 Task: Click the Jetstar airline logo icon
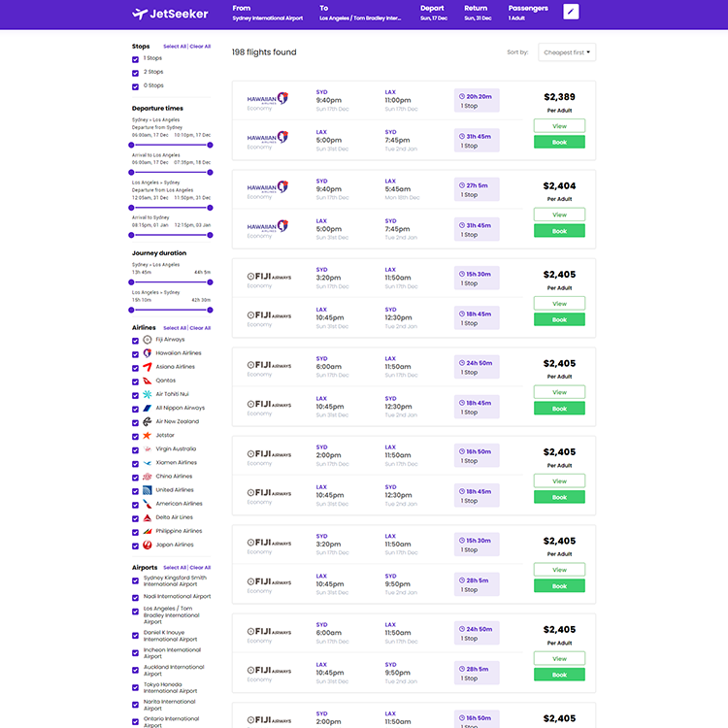(x=148, y=435)
